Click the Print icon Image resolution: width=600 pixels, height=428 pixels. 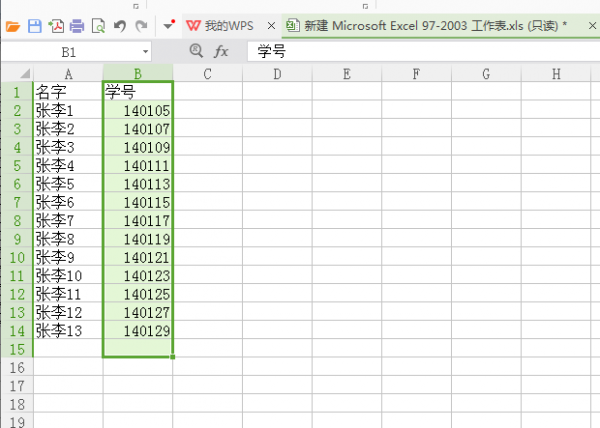(77, 24)
